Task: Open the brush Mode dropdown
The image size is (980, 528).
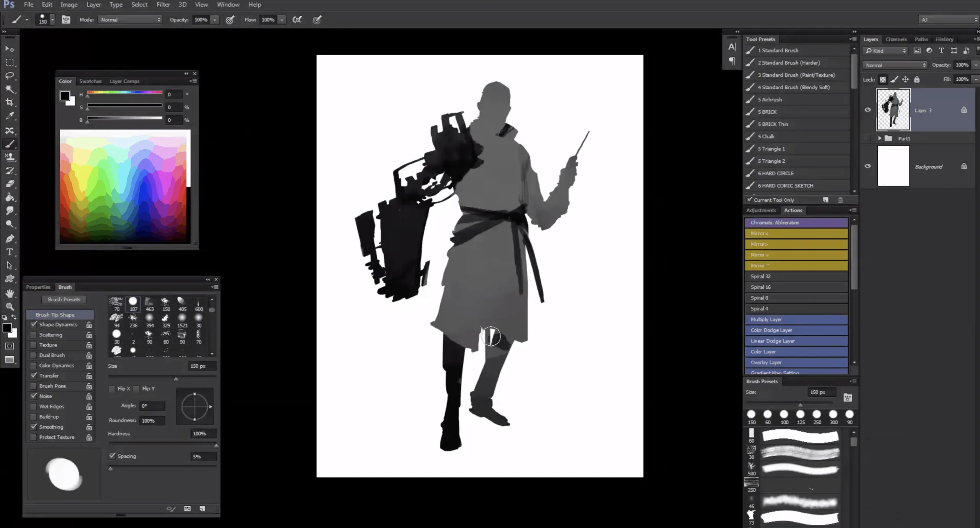Action: point(130,20)
